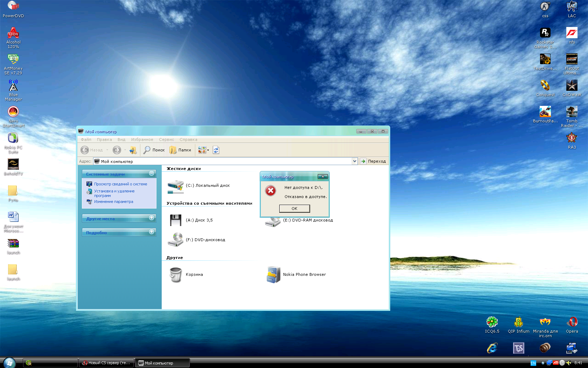
Task: Click the Поиск search toolbar button
Action: [154, 150]
